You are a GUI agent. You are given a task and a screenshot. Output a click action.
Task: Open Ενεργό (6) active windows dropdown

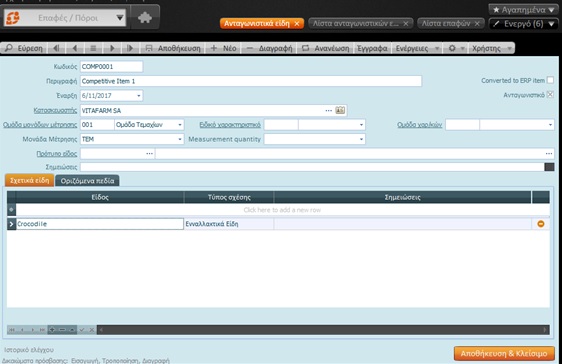[x=523, y=24]
